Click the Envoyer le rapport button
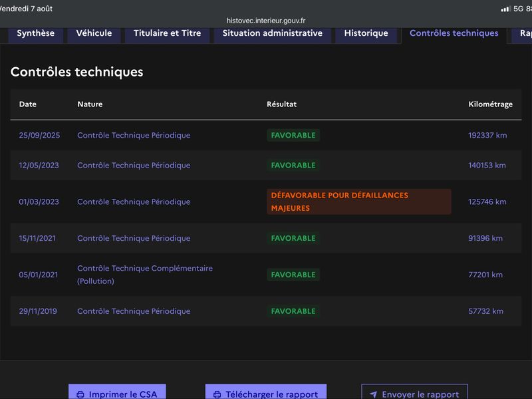This screenshot has width=532, height=399. (x=414, y=392)
